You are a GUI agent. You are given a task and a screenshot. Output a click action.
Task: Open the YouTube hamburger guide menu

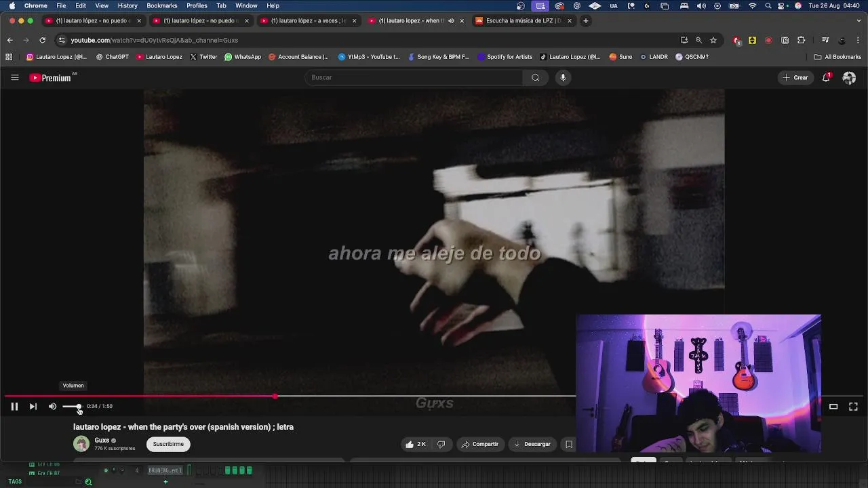[14, 77]
